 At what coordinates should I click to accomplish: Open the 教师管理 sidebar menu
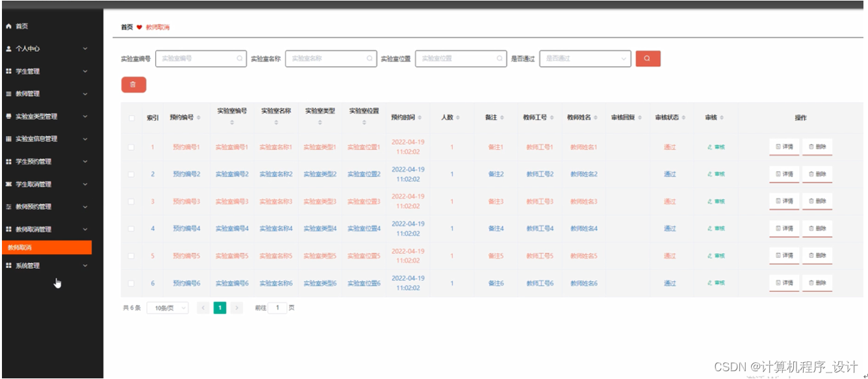pos(47,94)
